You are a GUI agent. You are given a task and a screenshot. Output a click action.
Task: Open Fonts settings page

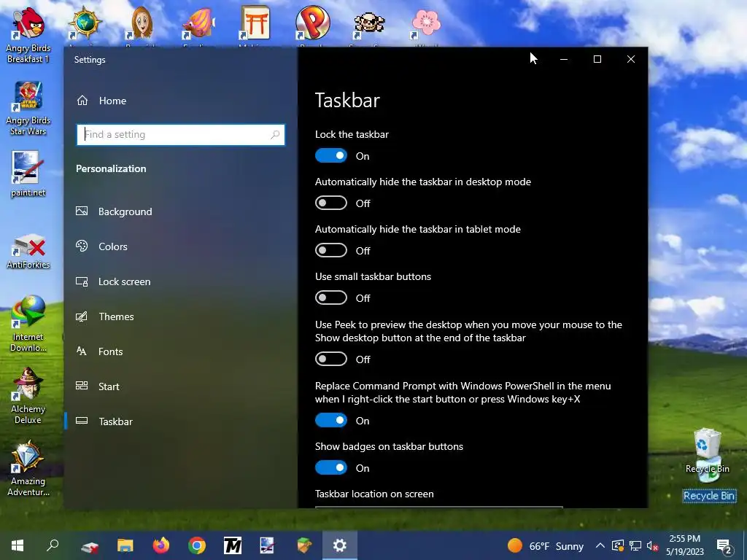(x=181, y=351)
